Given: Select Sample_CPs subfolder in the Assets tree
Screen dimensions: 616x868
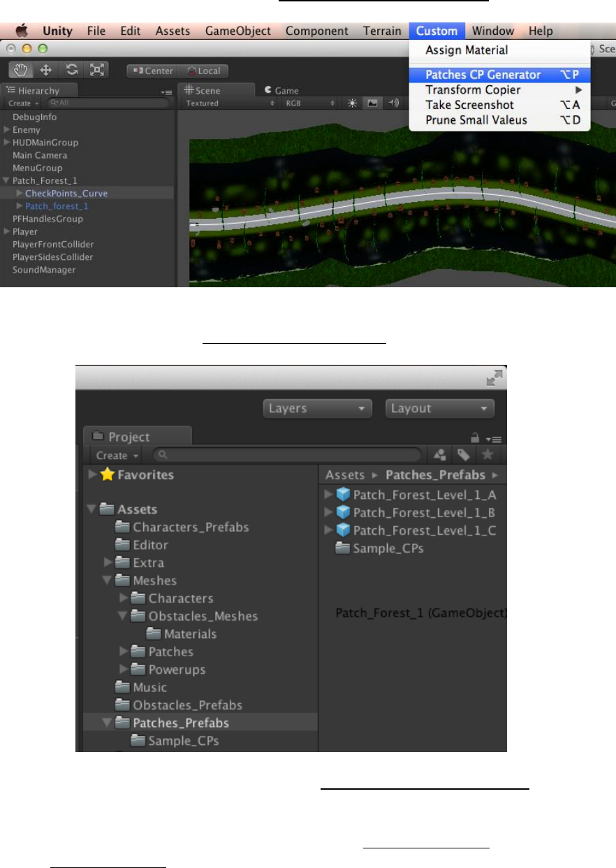Looking at the screenshot, I should pos(175,741).
